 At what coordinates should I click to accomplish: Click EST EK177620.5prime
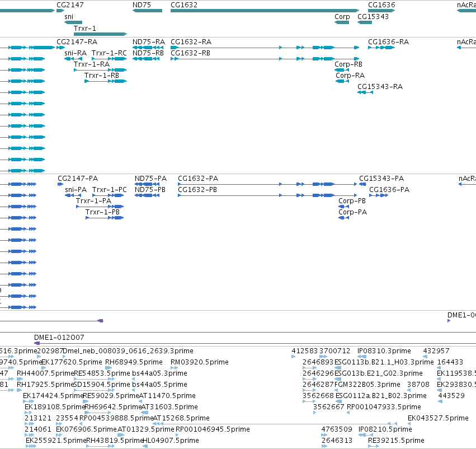click(72, 362)
